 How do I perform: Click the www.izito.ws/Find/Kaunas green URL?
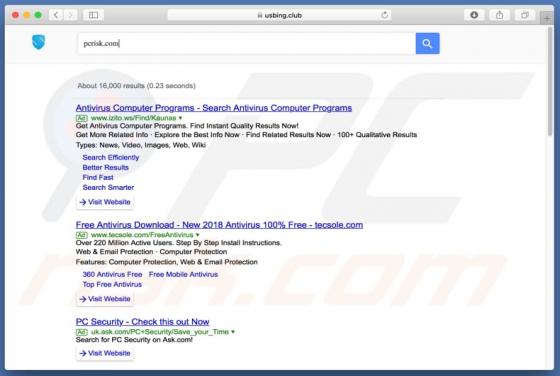point(134,118)
